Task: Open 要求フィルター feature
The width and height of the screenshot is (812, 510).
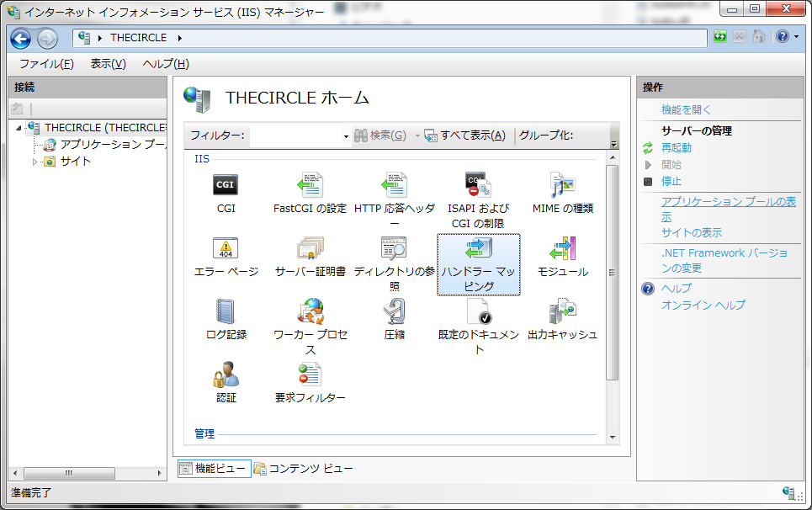Action: (310, 383)
